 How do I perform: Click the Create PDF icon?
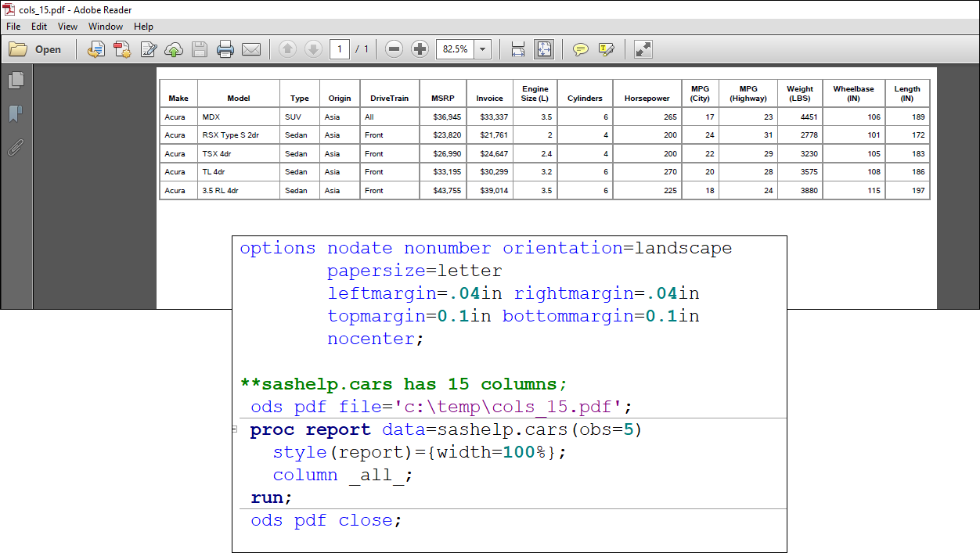pos(122,49)
